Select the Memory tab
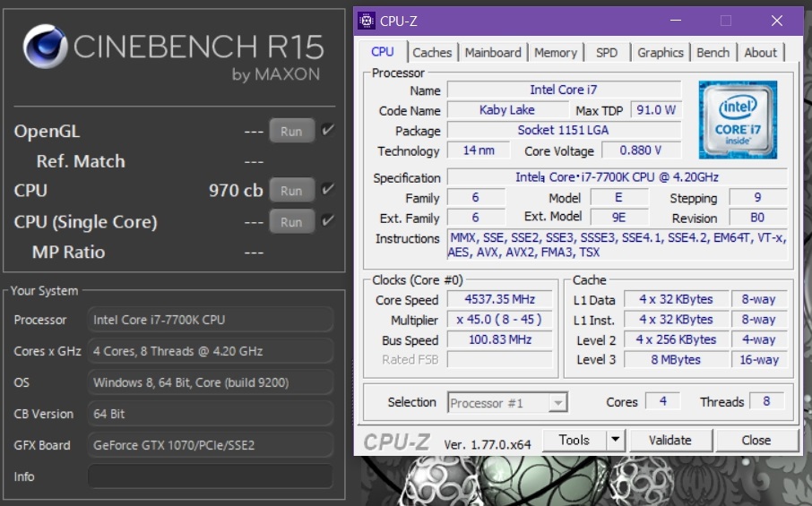 (556, 53)
